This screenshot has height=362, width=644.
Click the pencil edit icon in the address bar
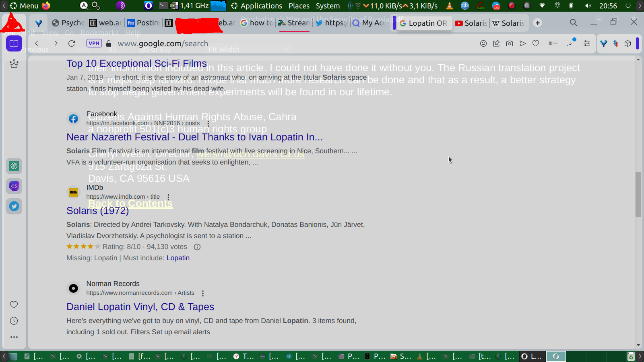point(496,43)
